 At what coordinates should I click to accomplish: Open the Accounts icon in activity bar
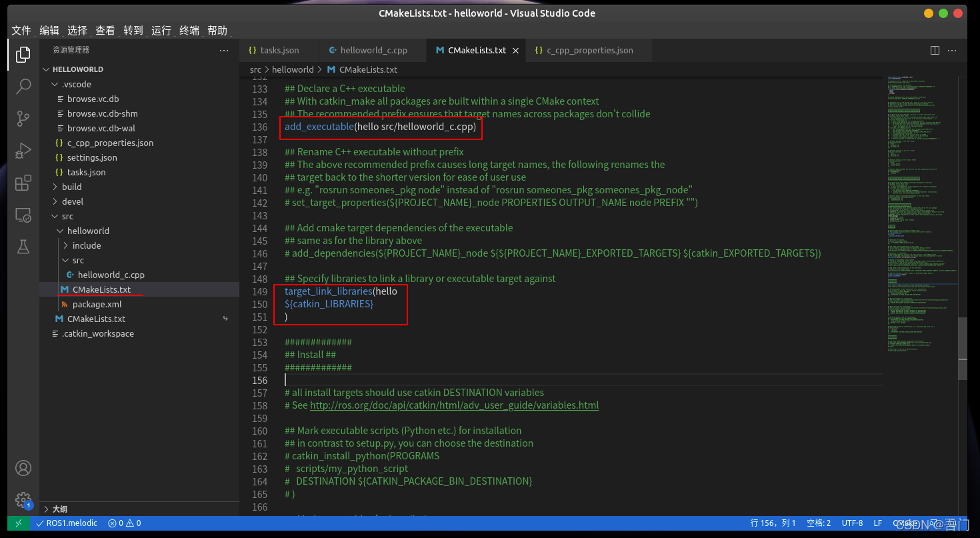23,467
